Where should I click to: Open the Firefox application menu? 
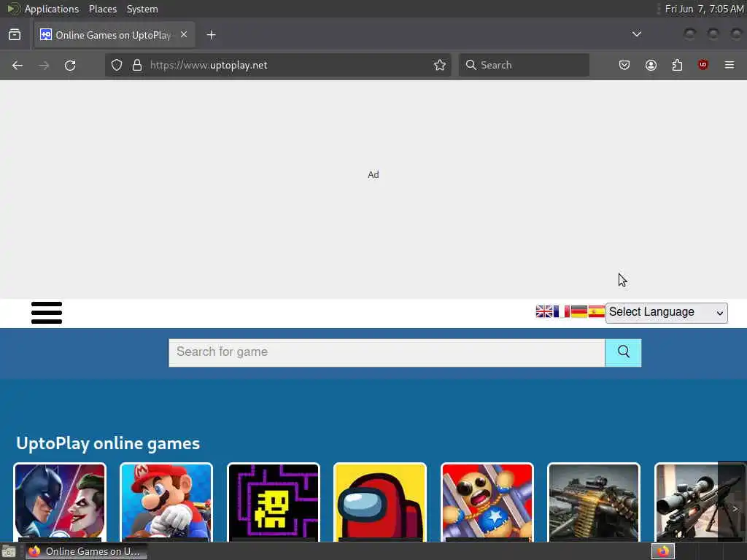[x=729, y=65]
